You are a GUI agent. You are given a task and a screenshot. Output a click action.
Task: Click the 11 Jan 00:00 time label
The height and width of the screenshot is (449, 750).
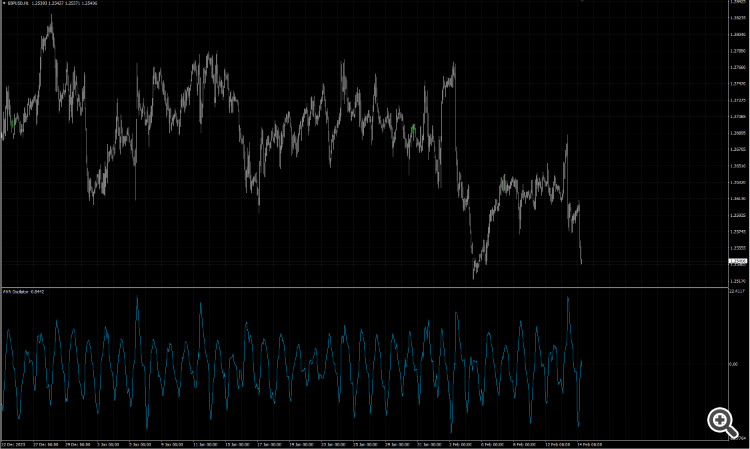[x=205, y=445]
